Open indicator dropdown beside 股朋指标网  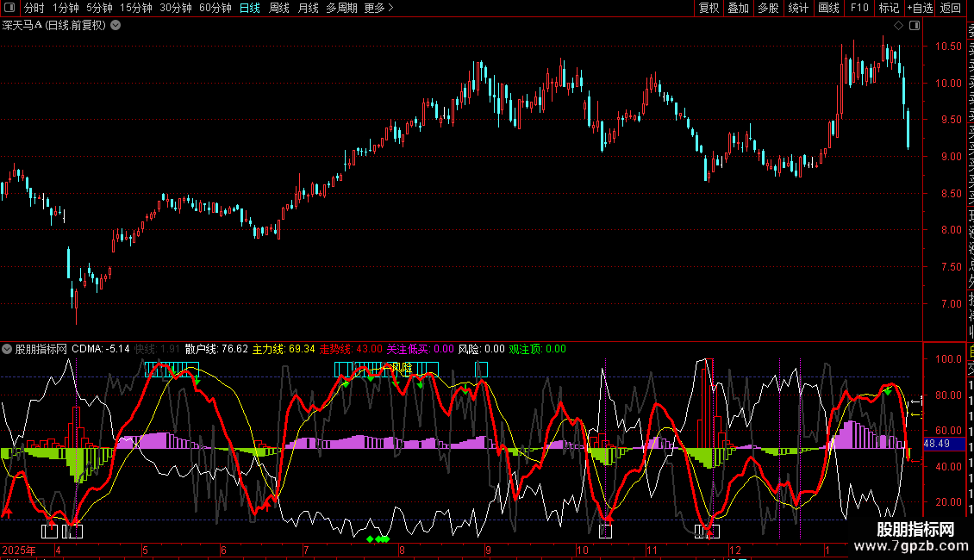pyautogui.click(x=7, y=349)
